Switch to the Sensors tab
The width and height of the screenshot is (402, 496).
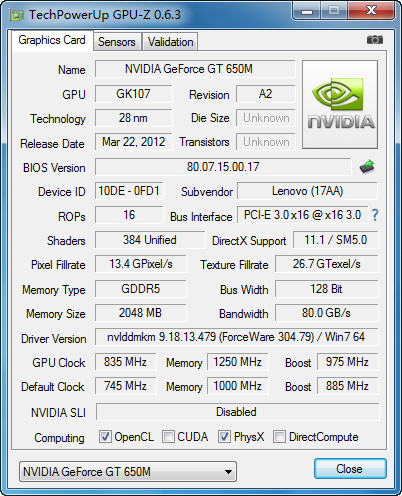tap(117, 42)
